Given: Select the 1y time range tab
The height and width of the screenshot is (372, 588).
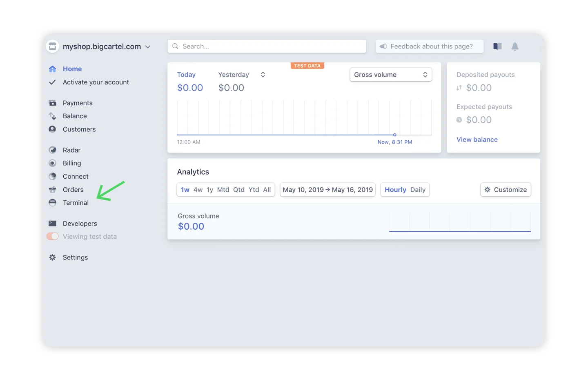Looking at the screenshot, I should (x=210, y=190).
